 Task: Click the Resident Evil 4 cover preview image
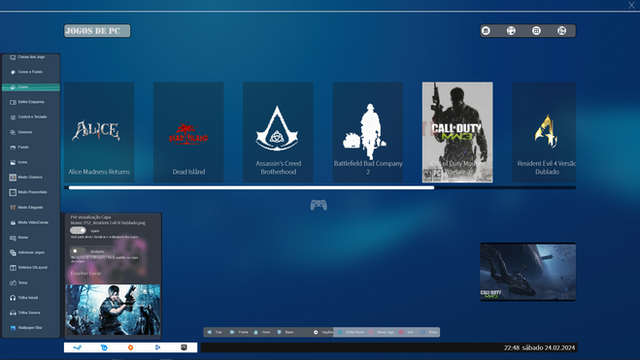point(113,310)
